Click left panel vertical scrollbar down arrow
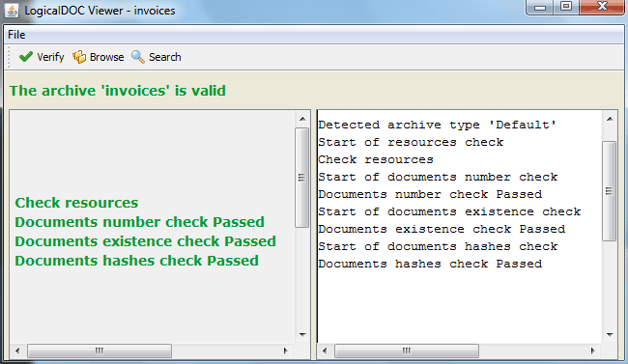 pos(302,335)
